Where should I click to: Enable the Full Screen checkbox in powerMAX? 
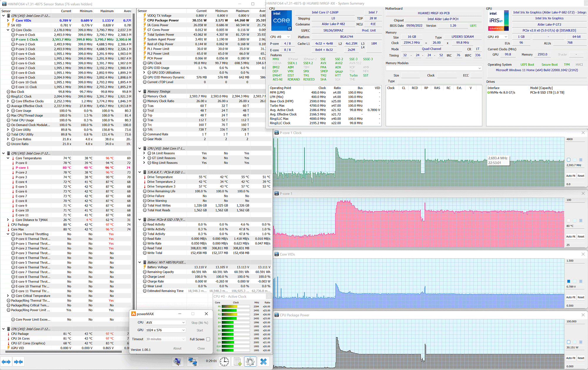point(208,339)
